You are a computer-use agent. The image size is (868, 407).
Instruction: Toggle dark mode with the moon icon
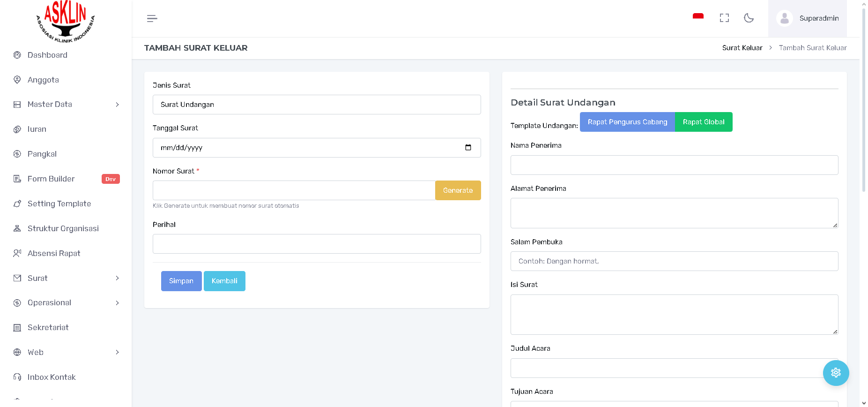click(749, 18)
